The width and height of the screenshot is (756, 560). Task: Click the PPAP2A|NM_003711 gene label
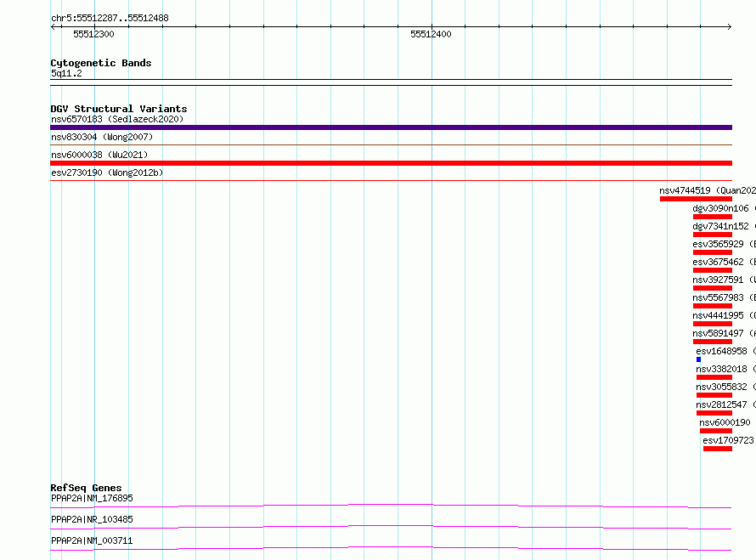(92, 540)
